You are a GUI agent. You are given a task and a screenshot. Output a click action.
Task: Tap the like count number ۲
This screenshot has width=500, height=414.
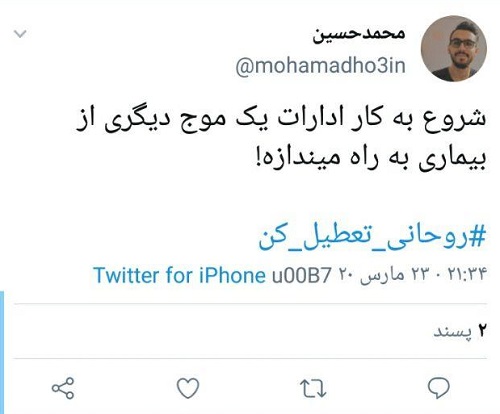(x=482, y=331)
